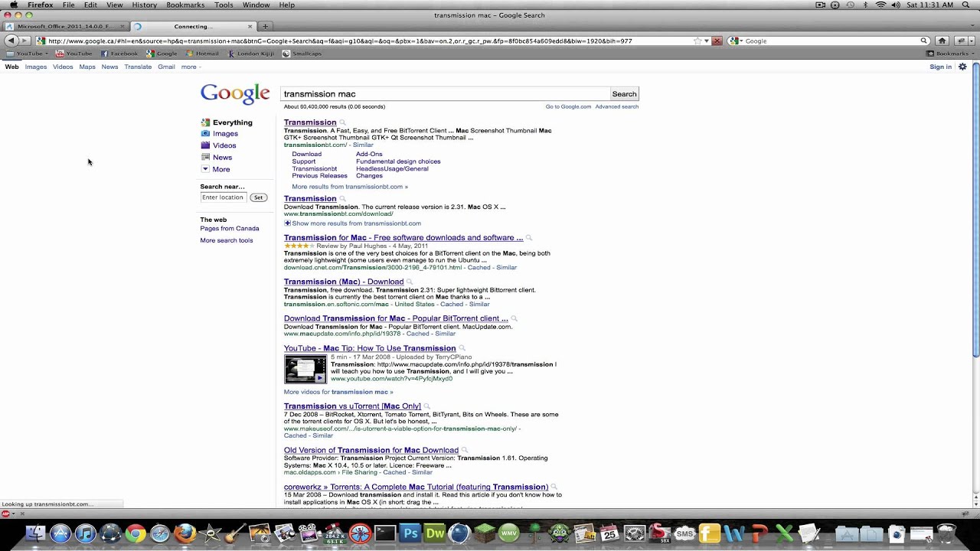Open 'Transmission (Mac) - Download' result
980x551 pixels.
pos(344,282)
